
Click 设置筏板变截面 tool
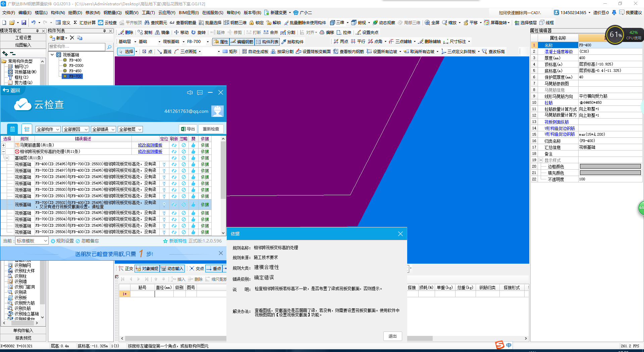click(313, 51)
